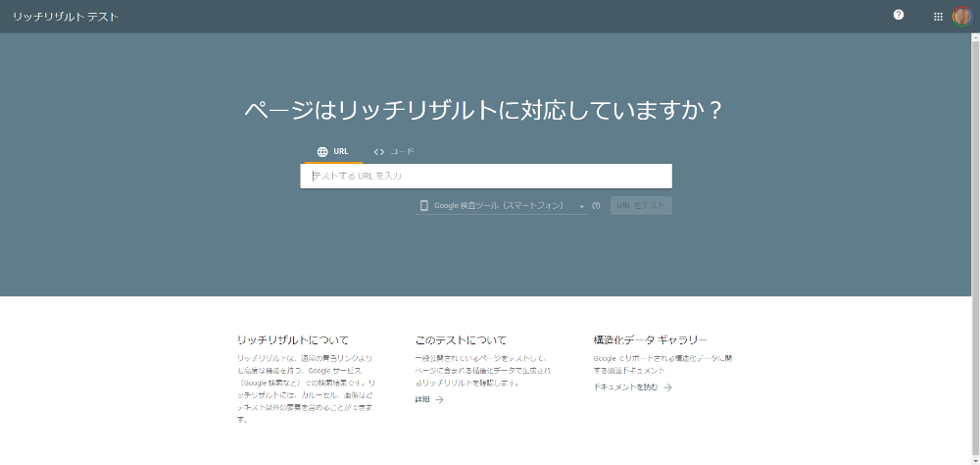The width and height of the screenshot is (980, 465).
Task: Click the angle brackets code icon
Action: 379,152
